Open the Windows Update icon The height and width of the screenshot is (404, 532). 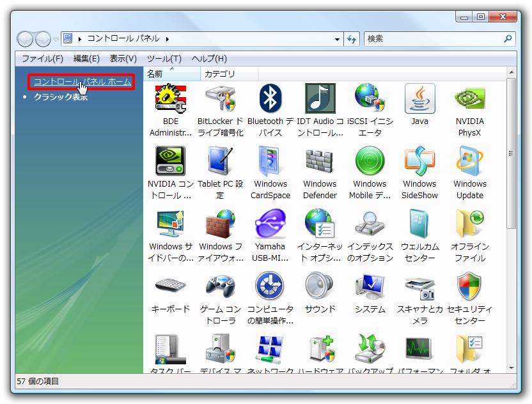(x=469, y=162)
